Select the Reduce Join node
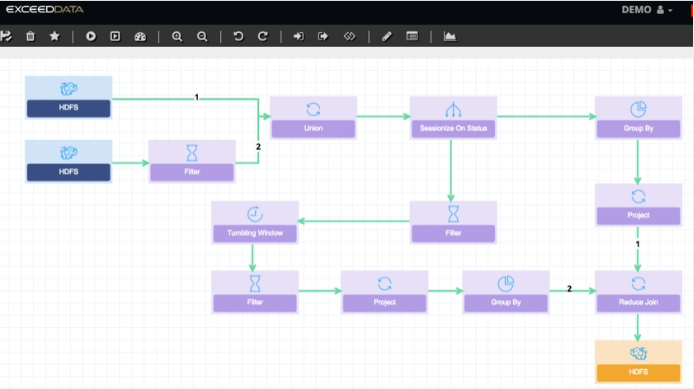This screenshot has height=389, width=694. pyautogui.click(x=638, y=292)
